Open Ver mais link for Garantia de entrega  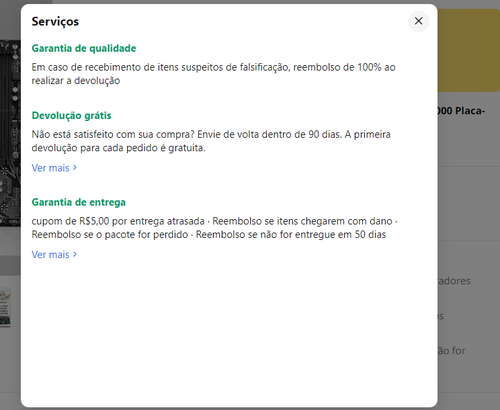pyautogui.click(x=50, y=254)
